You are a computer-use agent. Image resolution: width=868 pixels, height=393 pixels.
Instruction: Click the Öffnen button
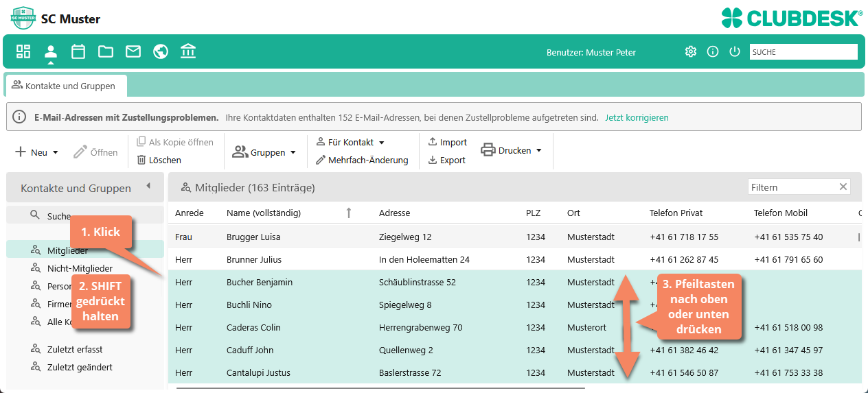pyautogui.click(x=95, y=152)
